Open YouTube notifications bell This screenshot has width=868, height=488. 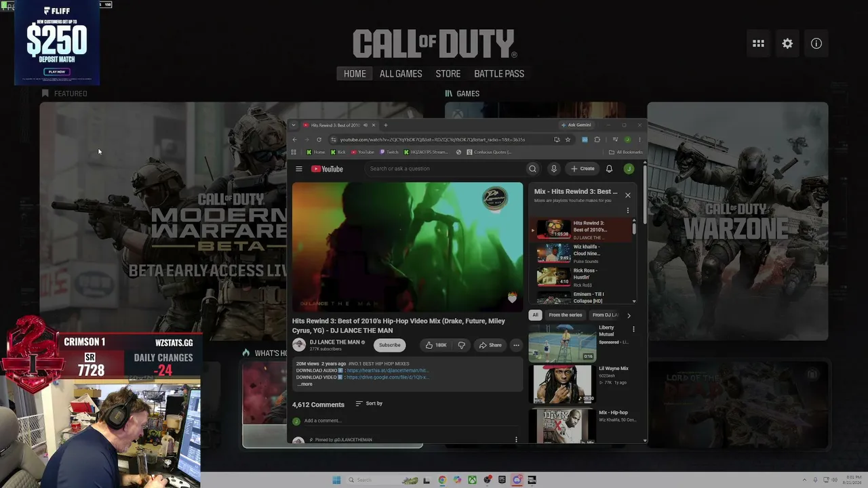coord(609,169)
